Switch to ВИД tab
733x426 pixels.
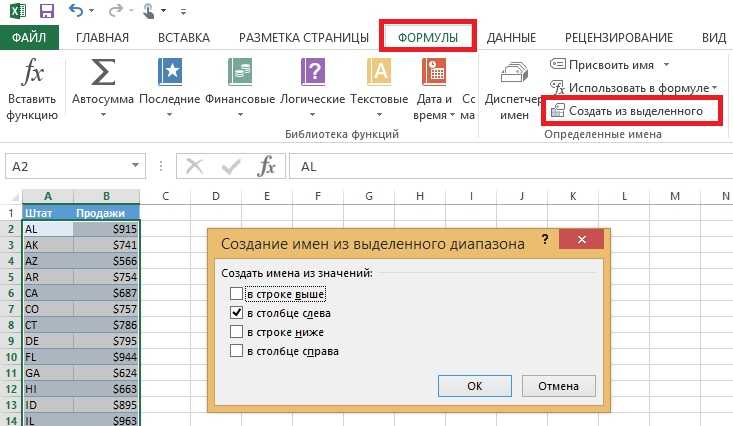[x=714, y=37]
